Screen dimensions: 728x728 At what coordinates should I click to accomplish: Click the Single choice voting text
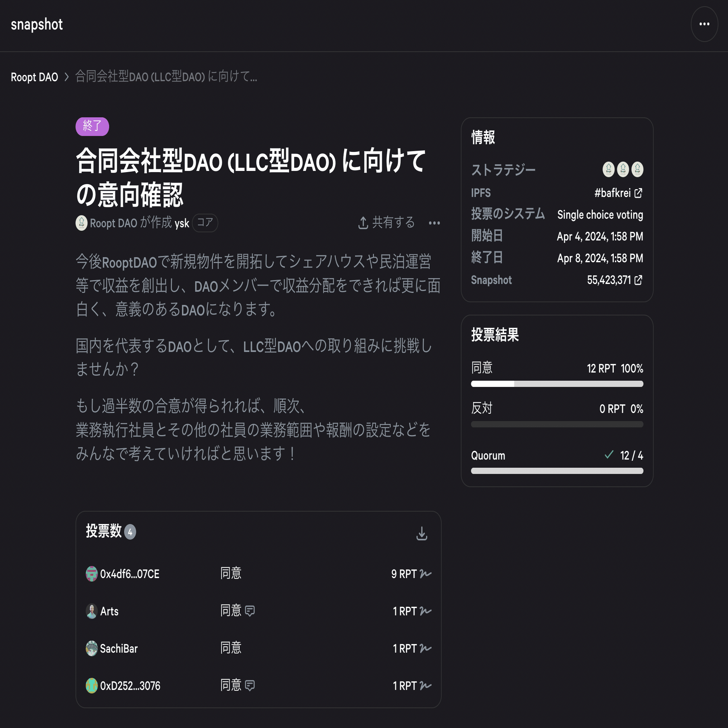[x=600, y=215]
